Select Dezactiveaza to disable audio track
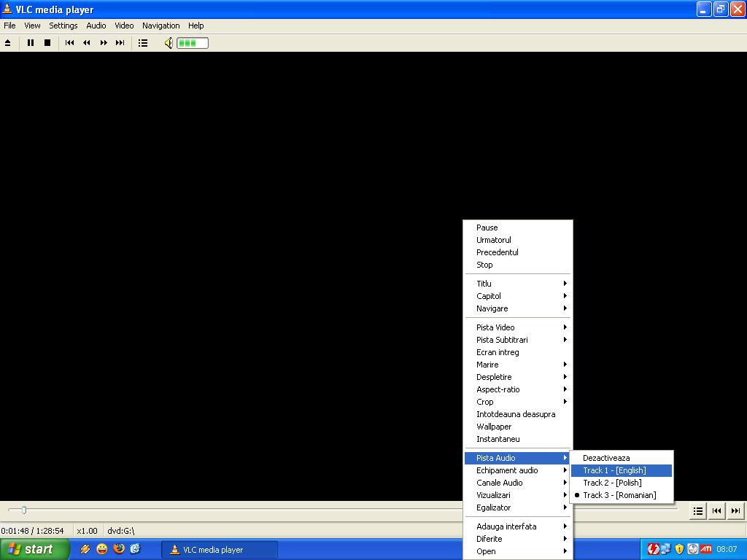Screen dimensions: 747x560 coord(606,458)
